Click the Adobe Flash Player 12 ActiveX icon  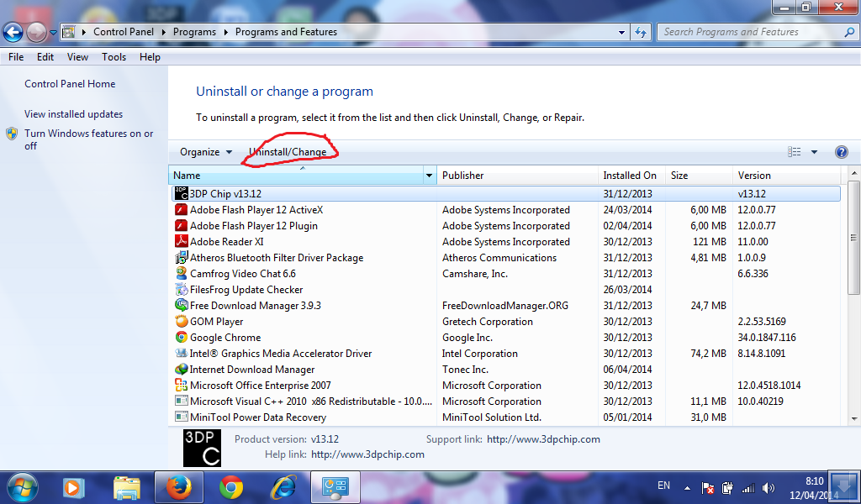tap(182, 209)
